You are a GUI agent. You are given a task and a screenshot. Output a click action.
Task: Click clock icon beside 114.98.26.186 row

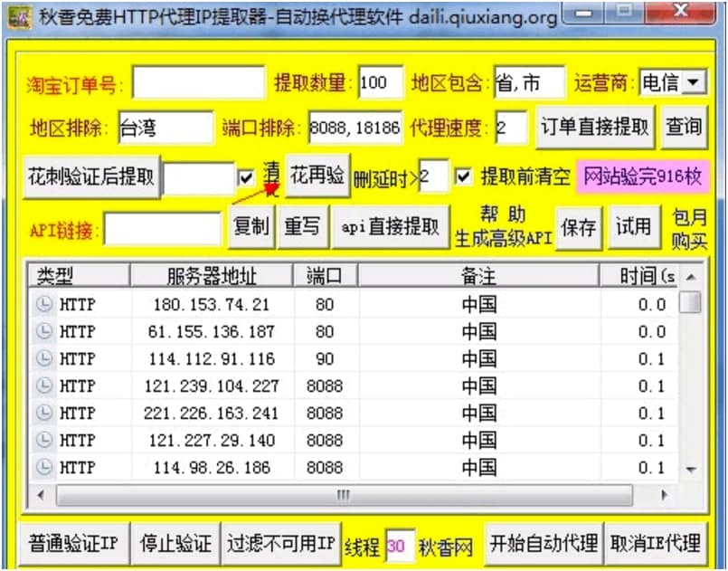coord(44,467)
